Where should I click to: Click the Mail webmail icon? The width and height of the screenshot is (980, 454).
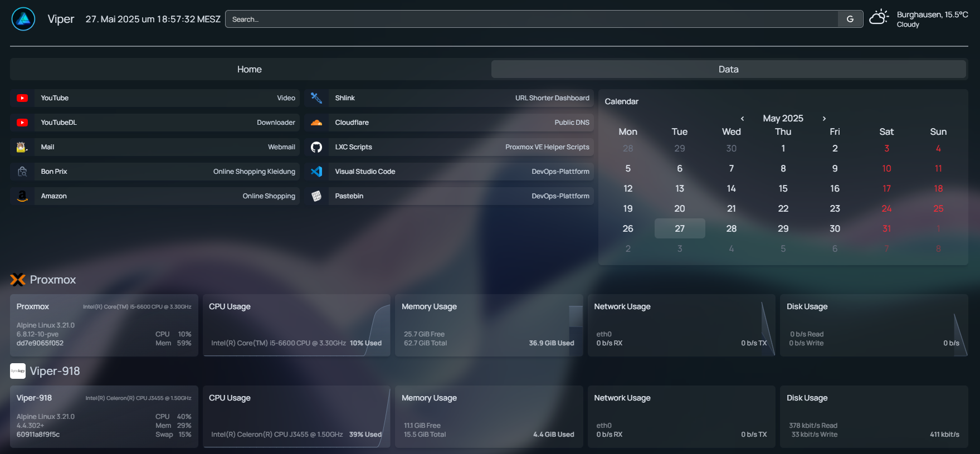coord(22,147)
